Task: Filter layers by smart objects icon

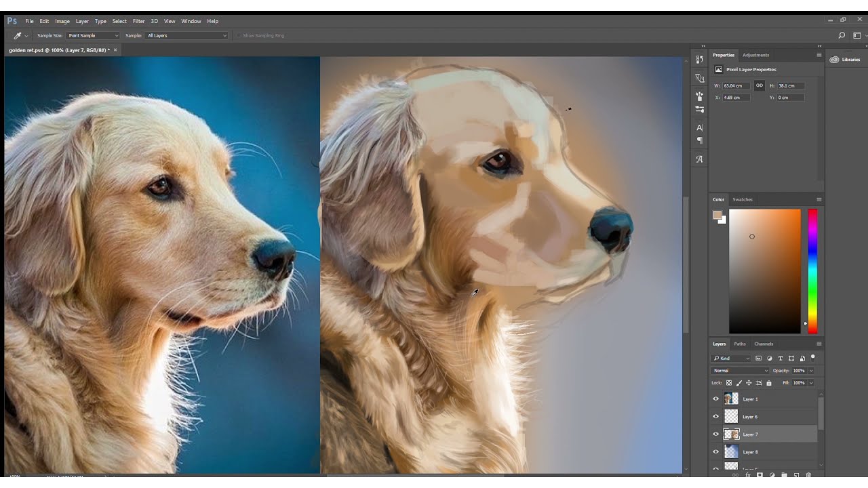Action: 802,358
